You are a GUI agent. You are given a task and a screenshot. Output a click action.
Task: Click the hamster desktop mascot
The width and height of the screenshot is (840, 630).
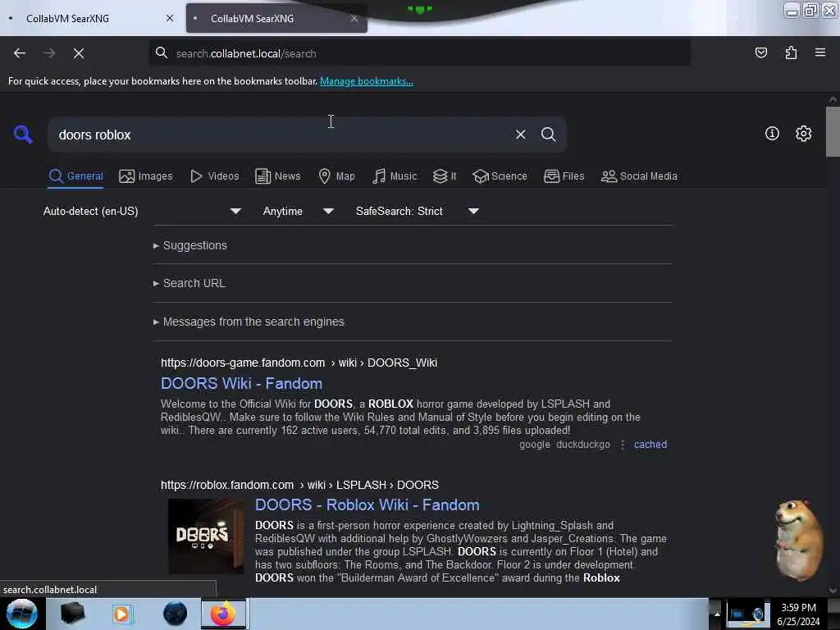pyautogui.click(x=797, y=540)
